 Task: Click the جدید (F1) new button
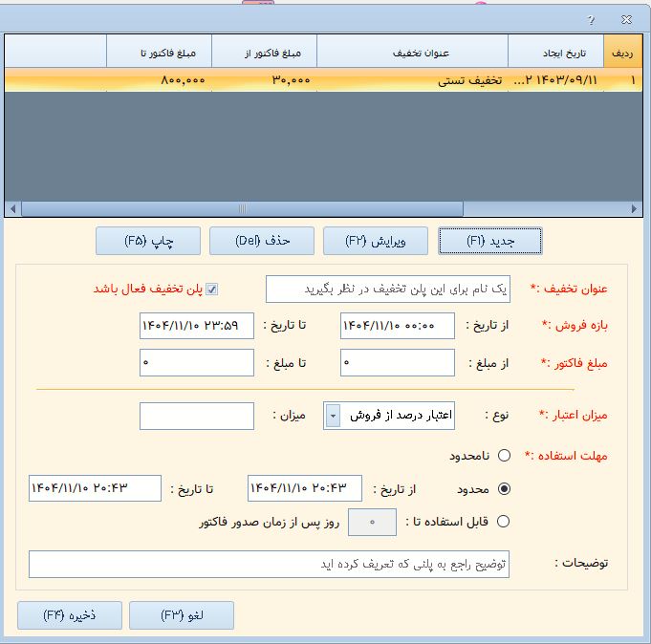coord(490,242)
